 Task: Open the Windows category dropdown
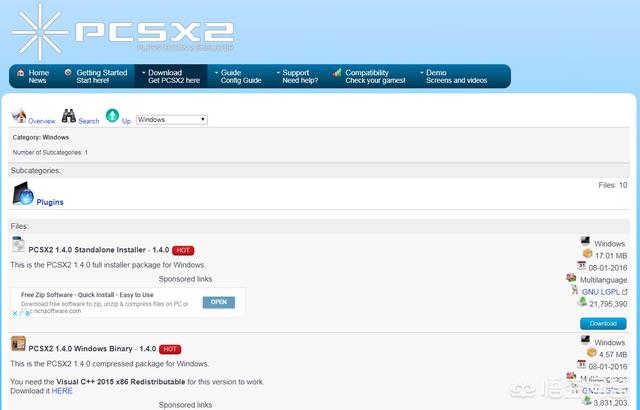click(x=171, y=119)
